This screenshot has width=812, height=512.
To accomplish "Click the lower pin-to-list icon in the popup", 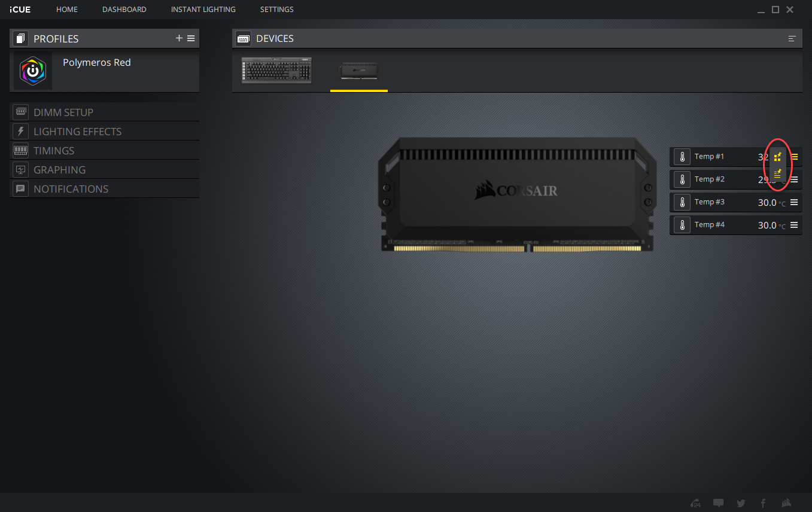I will 778,174.
